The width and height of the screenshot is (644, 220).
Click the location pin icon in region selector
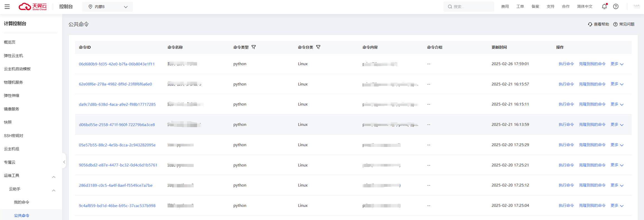90,7
